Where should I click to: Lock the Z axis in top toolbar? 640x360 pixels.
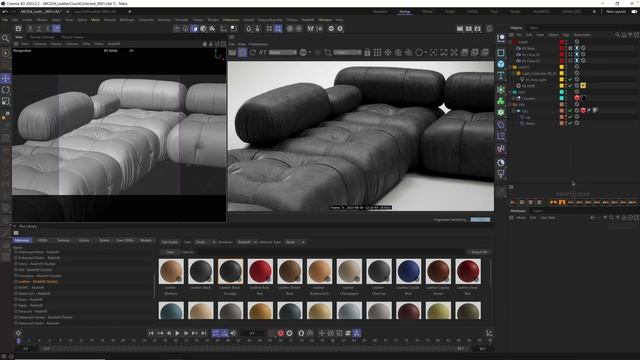48,28
